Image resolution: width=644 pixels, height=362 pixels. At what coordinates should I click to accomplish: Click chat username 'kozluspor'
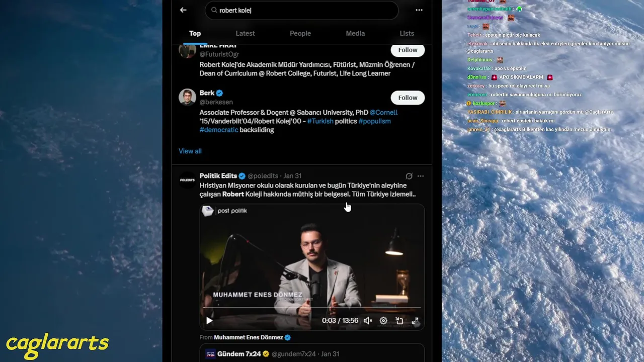482,103
